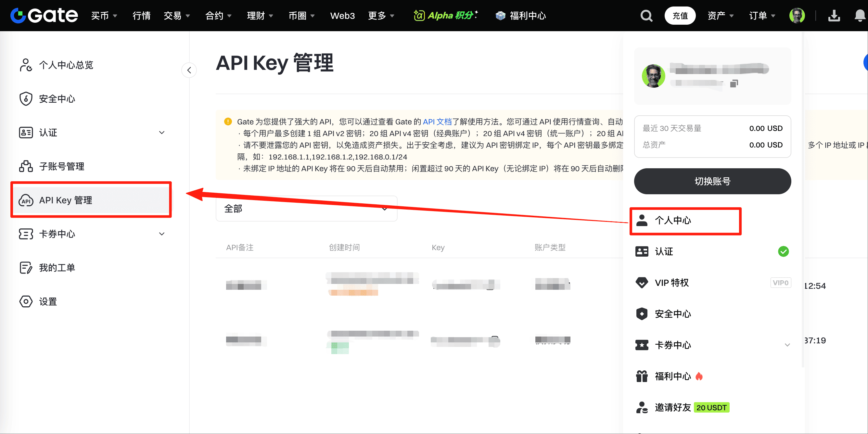Click the 设置 gear icon
The image size is (868, 434).
pos(26,301)
